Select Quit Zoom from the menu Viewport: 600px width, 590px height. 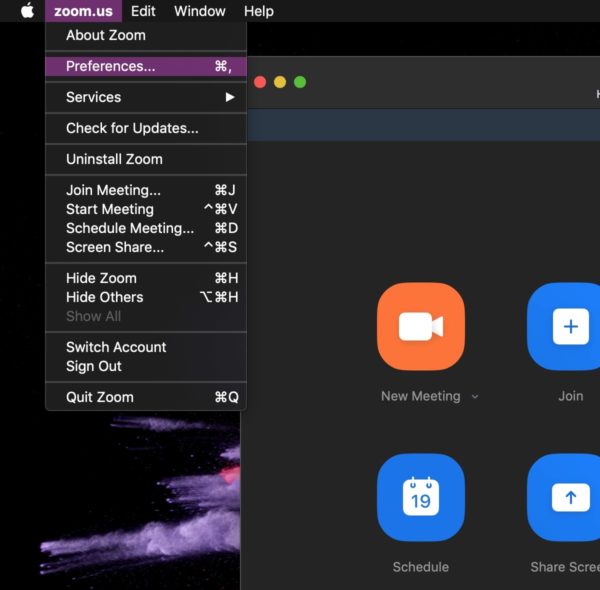[100, 397]
